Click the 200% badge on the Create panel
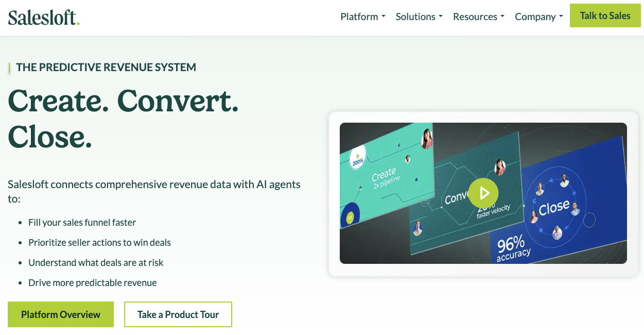This screenshot has width=644, height=335. click(359, 160)
